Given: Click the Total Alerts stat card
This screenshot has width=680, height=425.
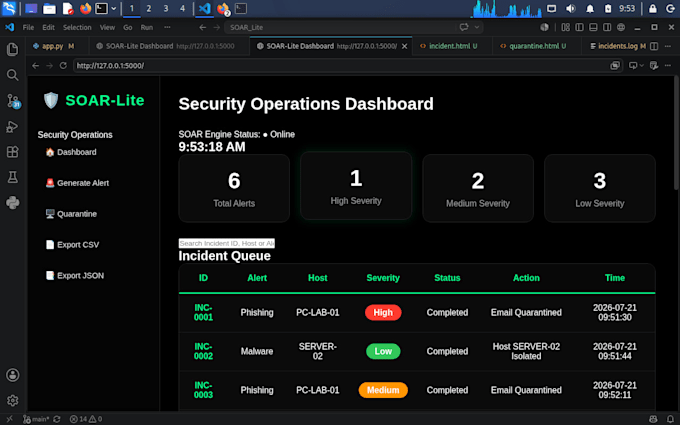Looking at the screenshot, I should (234, 188).
